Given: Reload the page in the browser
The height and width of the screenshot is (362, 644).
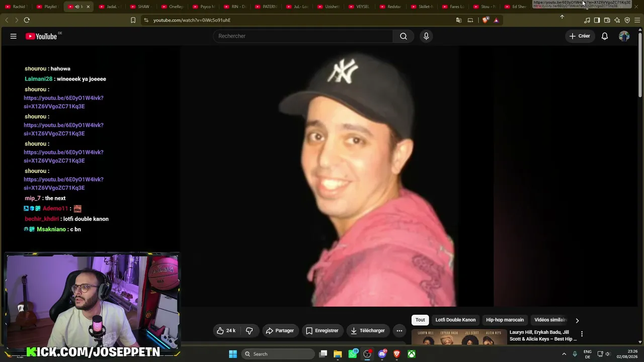Looking at the screenshot, I should (27, 20).
